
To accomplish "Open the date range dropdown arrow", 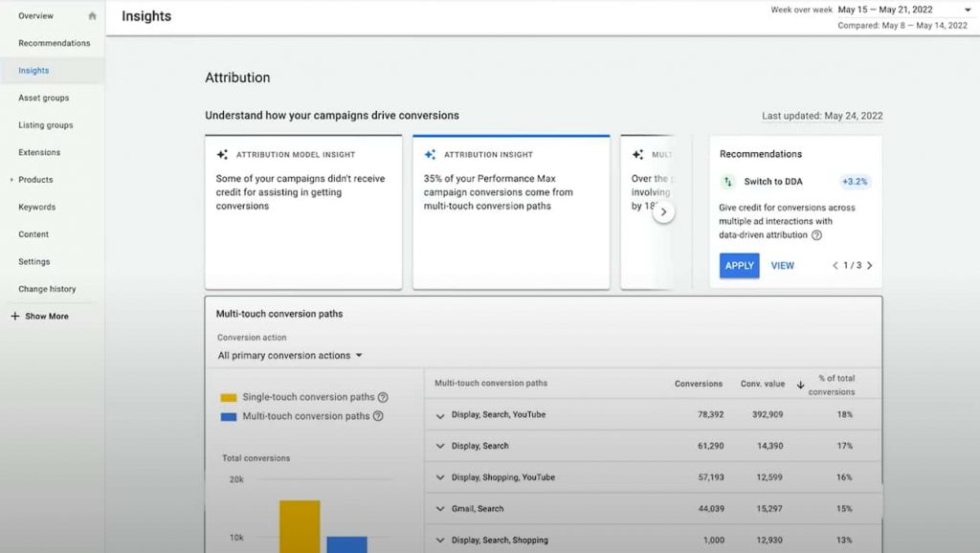I will pyautogui.click(x=968, y=10).
